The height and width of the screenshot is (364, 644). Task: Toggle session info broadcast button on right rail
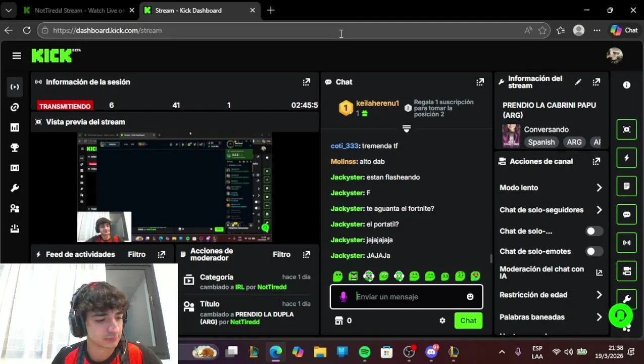[x=627, y=243]
